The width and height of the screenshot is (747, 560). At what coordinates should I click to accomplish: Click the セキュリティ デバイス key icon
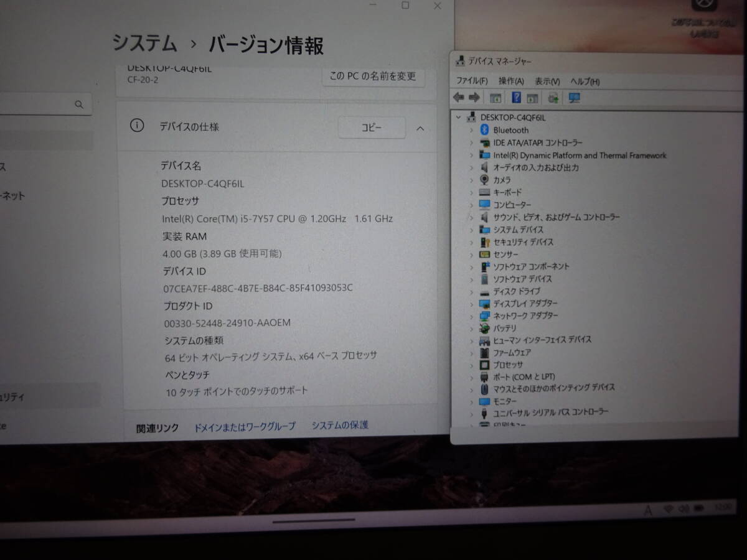pyautogui.click(x=485, y=242)
